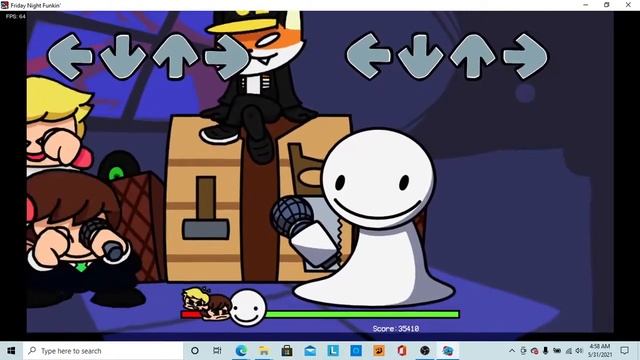640x360 pixels.
Task: Open the Mail app from taskbar
Action: 310,351
